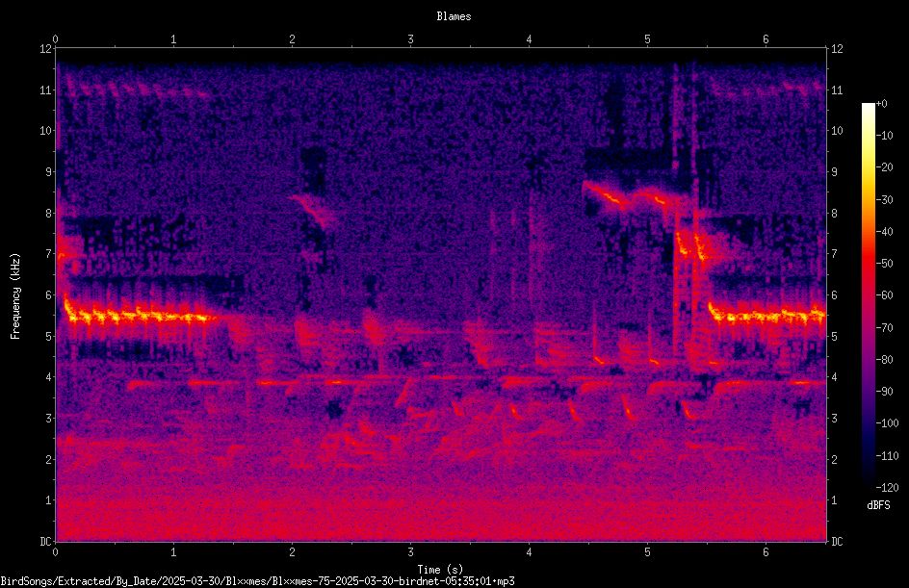Click the "11" tick on the left frequency axis
This screenshot has height=588, width=909.
click(45, 89)
